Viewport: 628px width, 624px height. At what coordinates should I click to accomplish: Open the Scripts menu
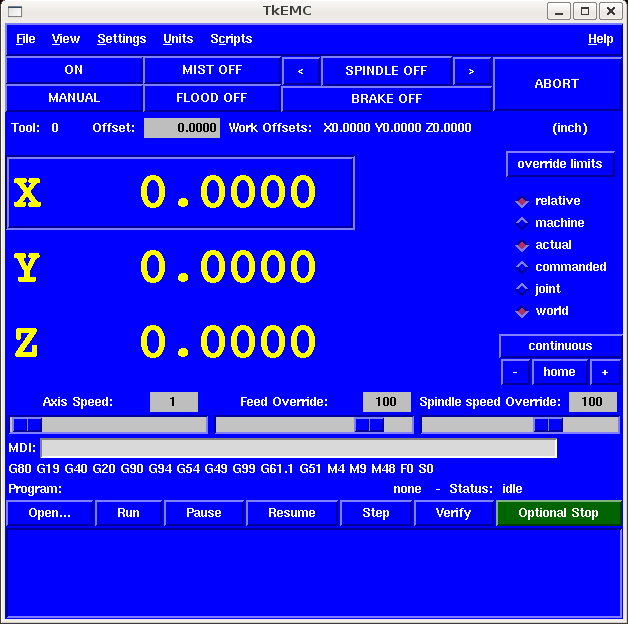pos(231,39)
